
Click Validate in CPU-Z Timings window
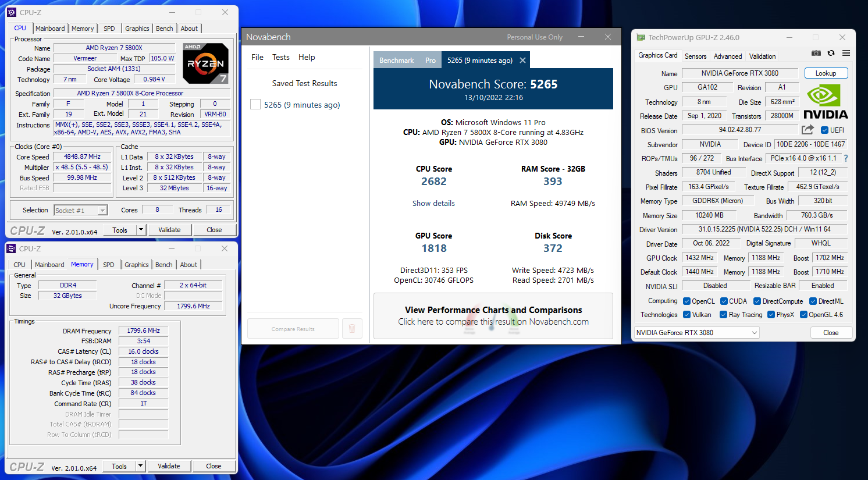[169, 466]
